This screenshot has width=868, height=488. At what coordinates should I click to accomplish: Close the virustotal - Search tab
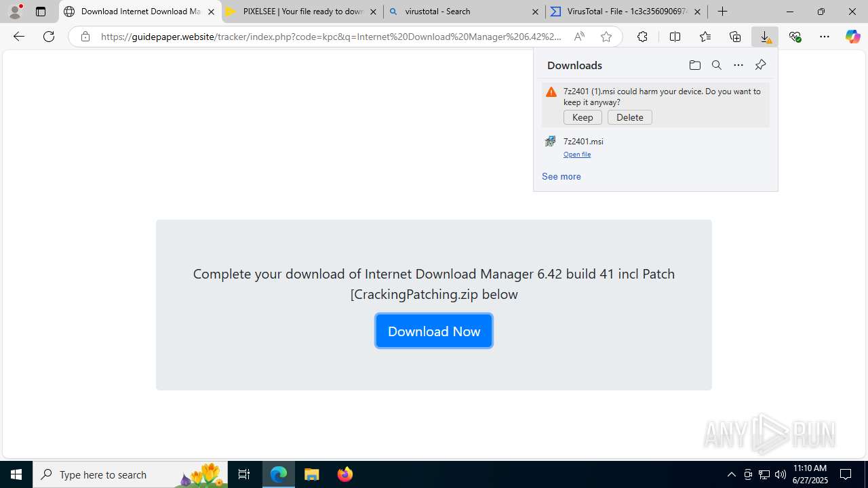[x=535, y=12]
